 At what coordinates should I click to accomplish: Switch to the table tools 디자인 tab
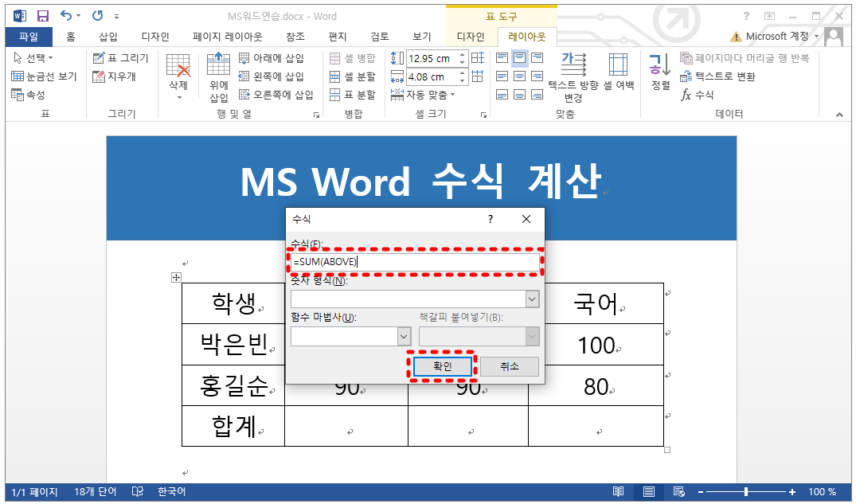[471, 37]
